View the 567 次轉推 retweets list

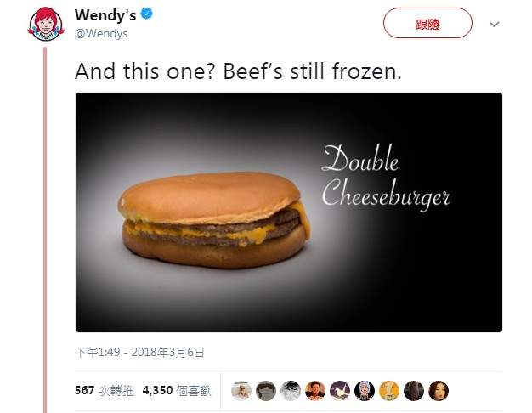tap(105, 391)
